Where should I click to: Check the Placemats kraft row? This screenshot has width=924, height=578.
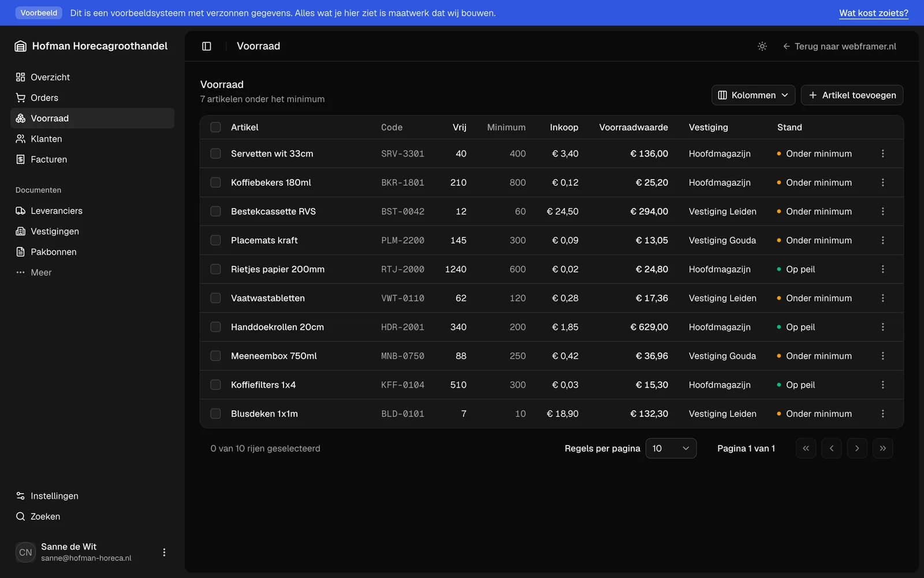coord(215,240)
